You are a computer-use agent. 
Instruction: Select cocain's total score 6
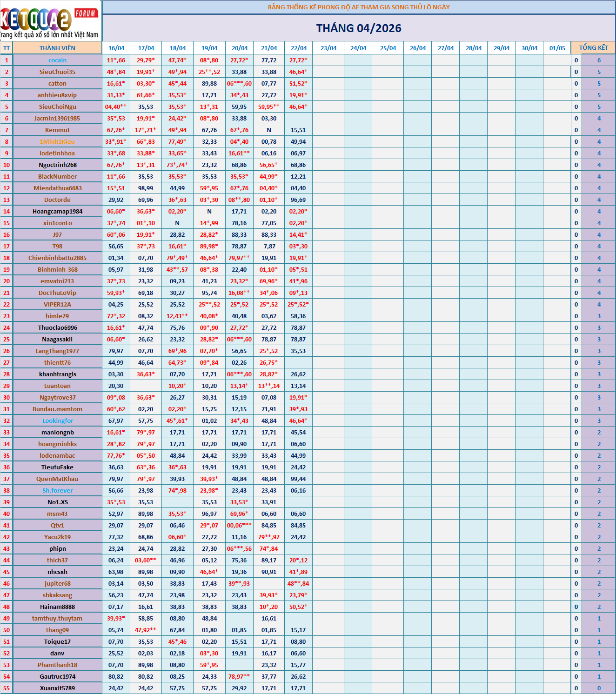coord(599,60)
